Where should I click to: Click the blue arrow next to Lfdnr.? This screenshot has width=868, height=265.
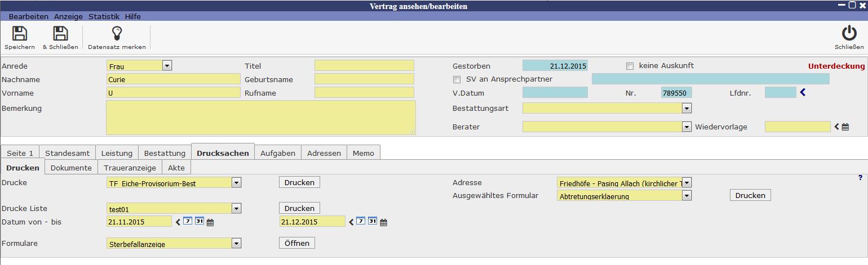point(803,93)
